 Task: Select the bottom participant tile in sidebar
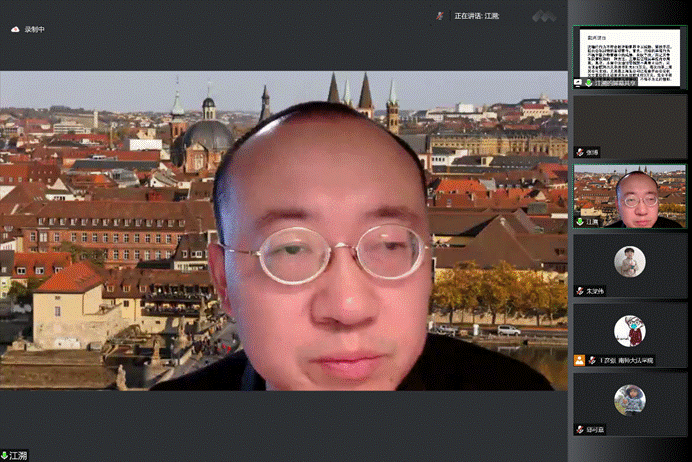coord(629,404)
